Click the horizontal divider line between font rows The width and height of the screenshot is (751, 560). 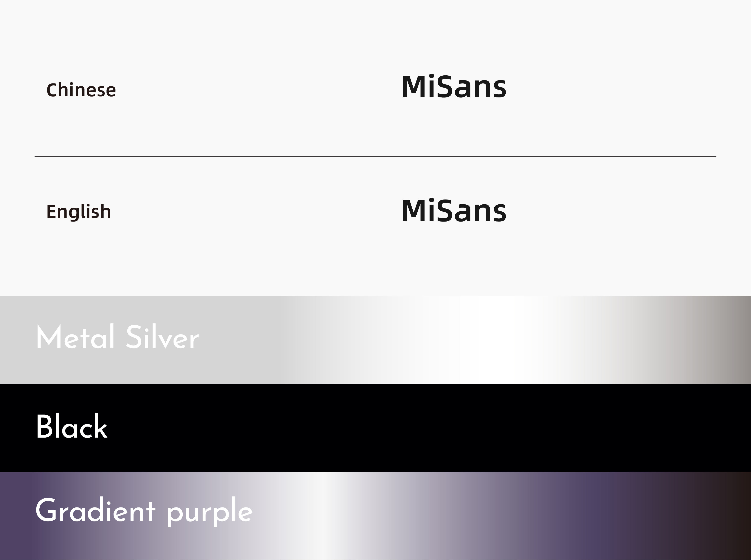pos(375,156)
